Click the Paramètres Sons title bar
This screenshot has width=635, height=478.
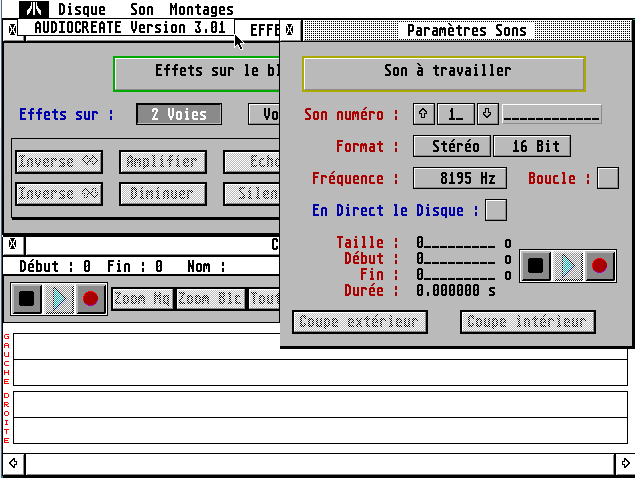[x=467, y=30]
